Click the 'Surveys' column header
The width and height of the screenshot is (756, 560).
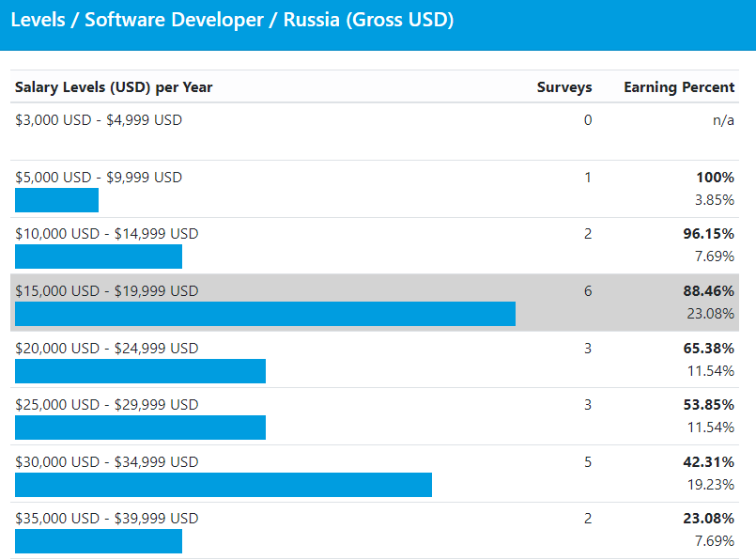(563, 87)
